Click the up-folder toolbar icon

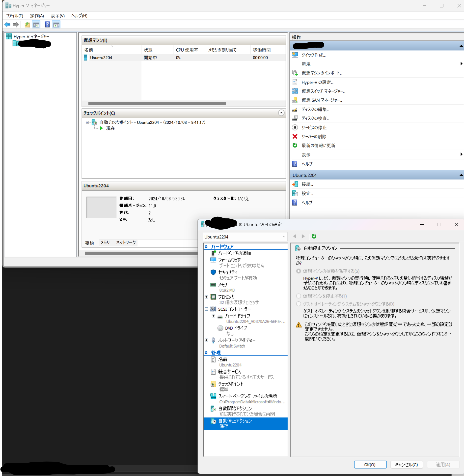tap(27, 25)
